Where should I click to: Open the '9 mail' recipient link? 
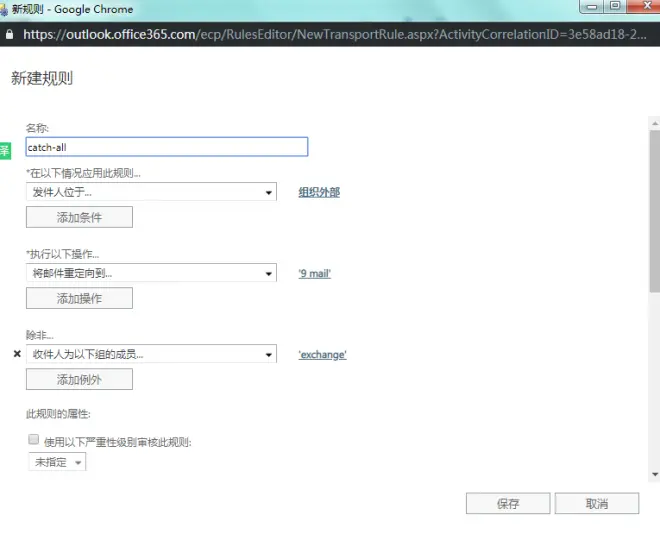pos(314,274)
